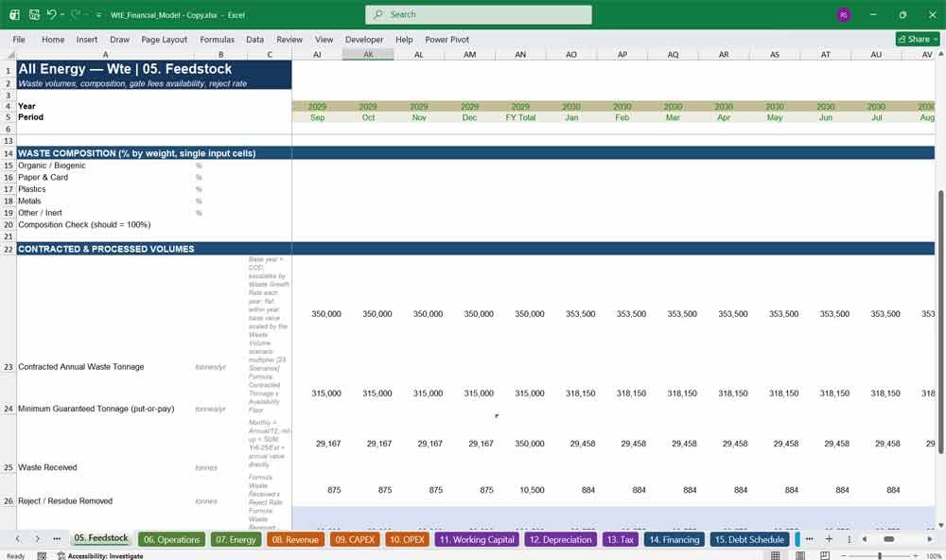The height and width of the screenshot is (560, 946).
Task: Switch to the 09. CAPEX sheet tab
Action: click(x=355, y=539)
